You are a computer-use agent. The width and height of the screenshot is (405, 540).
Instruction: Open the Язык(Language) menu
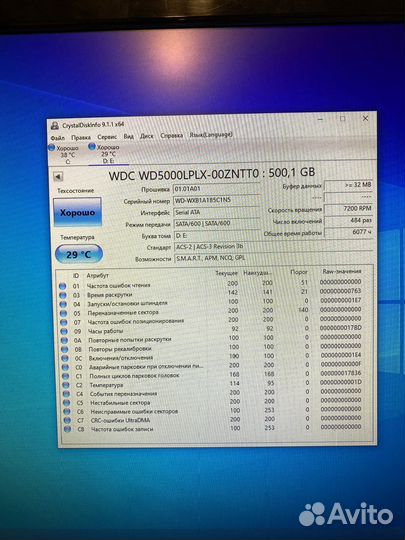pos(211,135)
